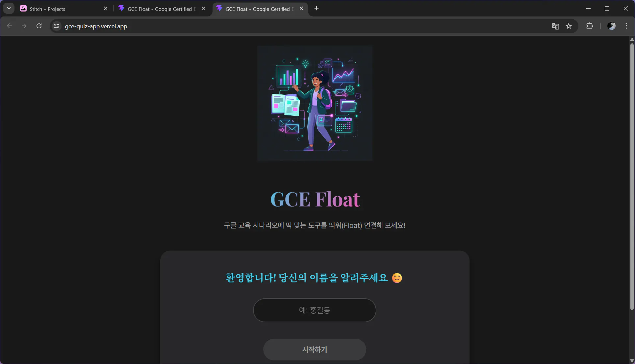Screen dimensions: 635x364
Task: Close the active GCE Float tab
Action: click(301, 9)
